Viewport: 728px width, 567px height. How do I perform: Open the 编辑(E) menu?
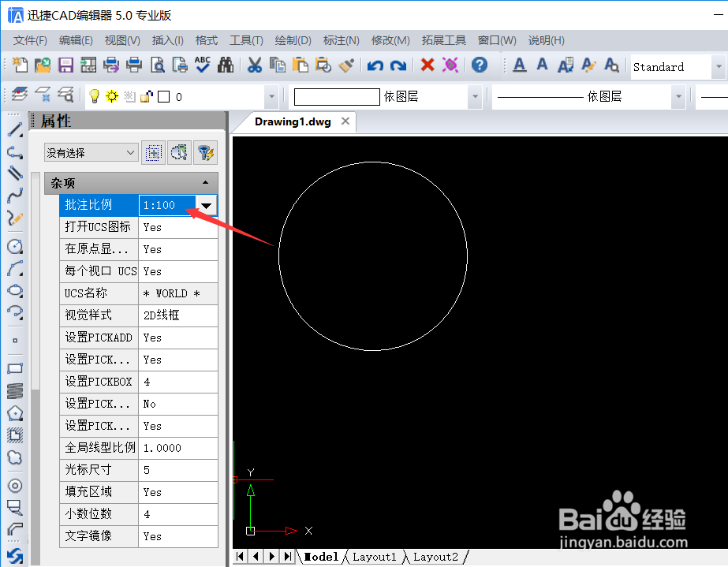76,40
